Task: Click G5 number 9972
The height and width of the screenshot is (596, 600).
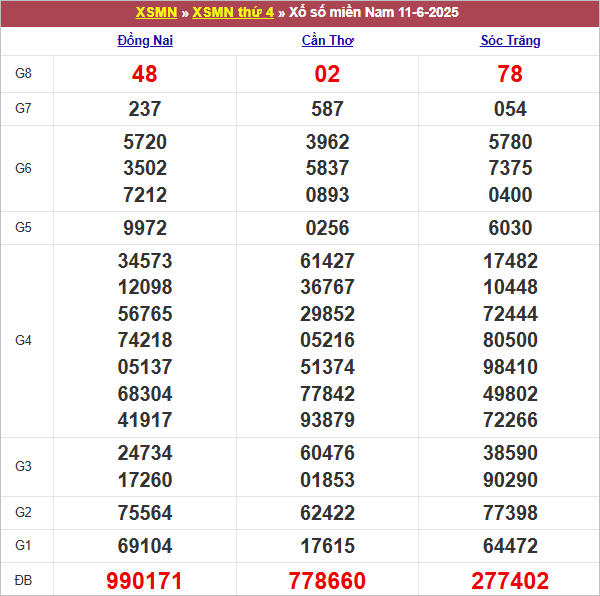Action: tap(145, 228)
